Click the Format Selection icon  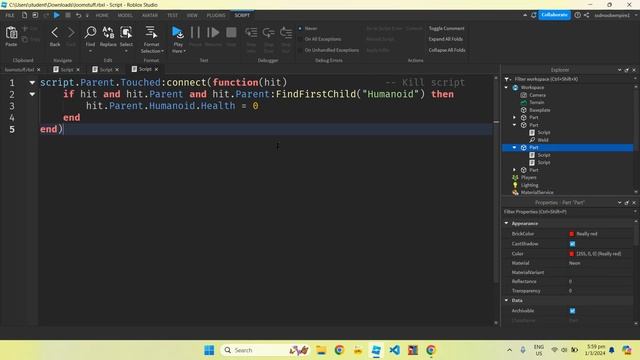pyautogui.click(x=151, y=33)
